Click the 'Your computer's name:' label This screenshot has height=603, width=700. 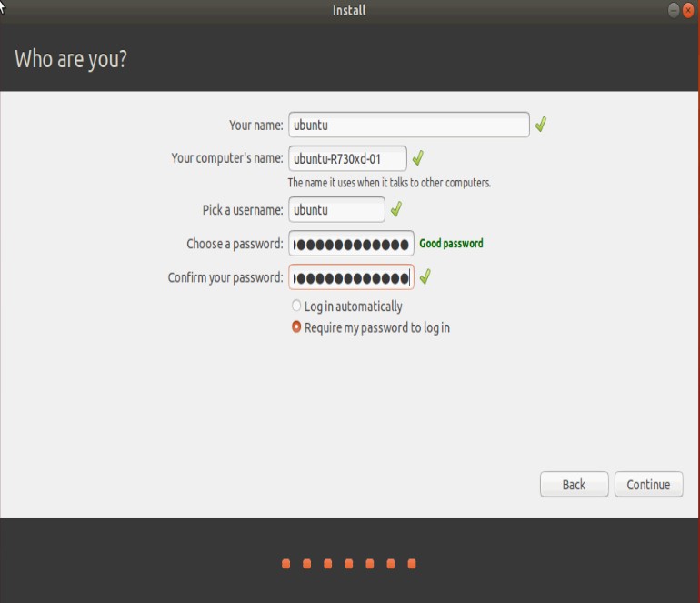227,158
